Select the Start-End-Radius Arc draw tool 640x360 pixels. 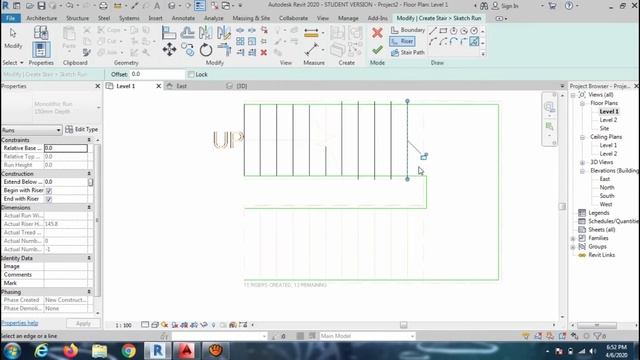pos(433,41)
